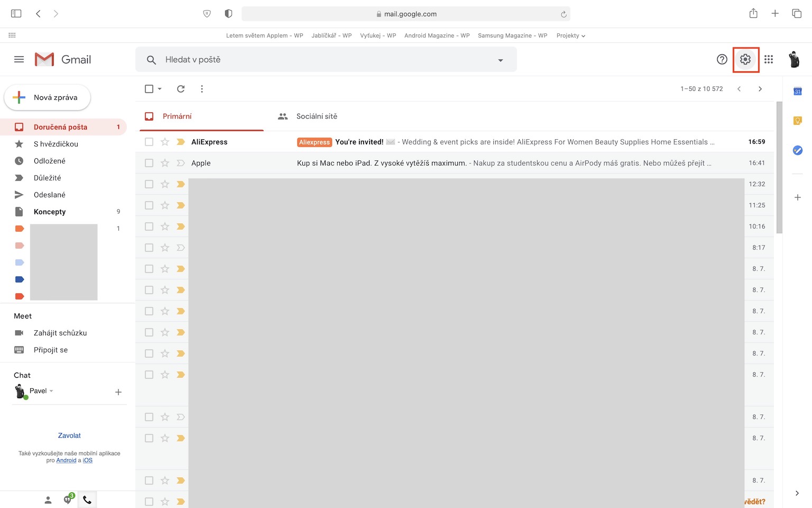This screenshot has width=812, height=508.
Task: Expand the Projekty favorites folder
Action: [571, 35]
